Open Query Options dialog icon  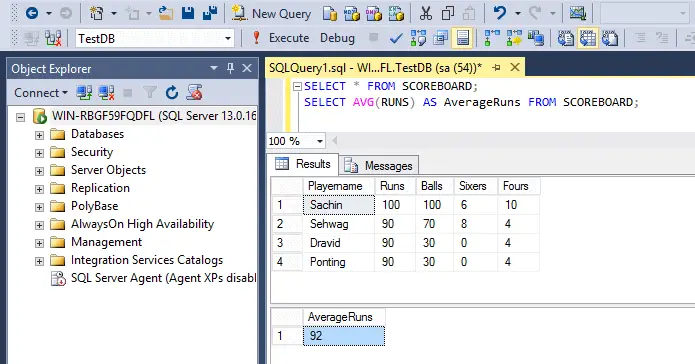(x=440, y=39)
